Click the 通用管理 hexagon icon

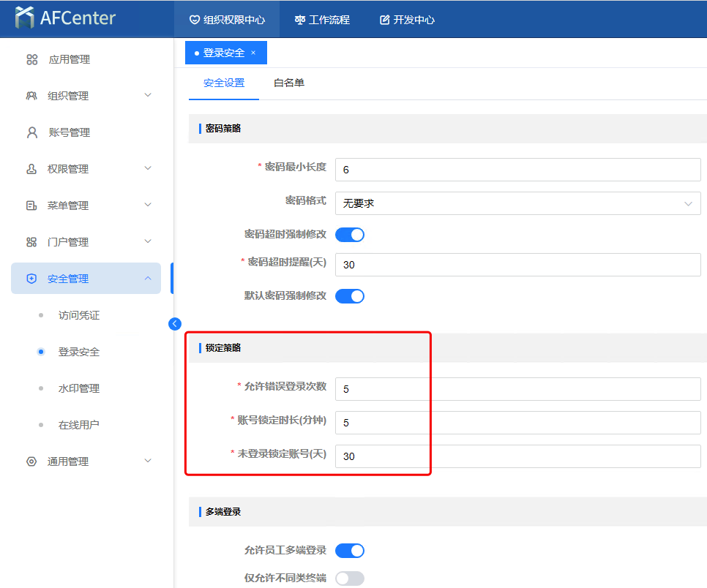(31, 461)
